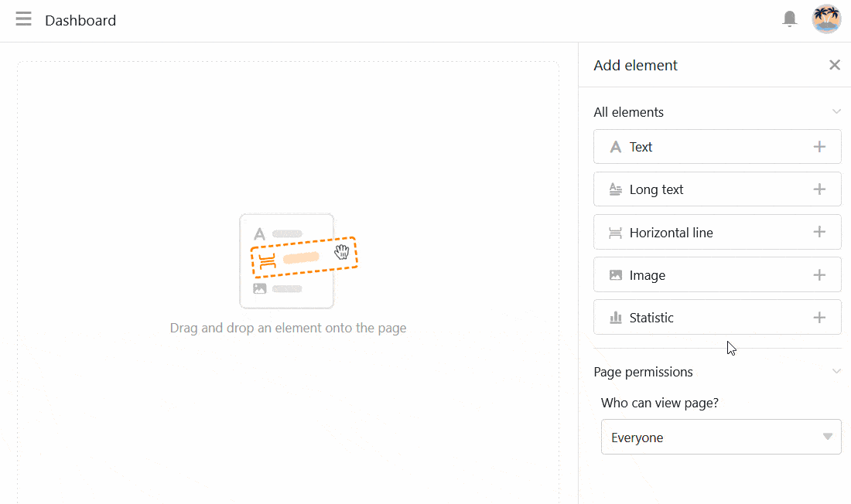Select the Image element icon
This screenshot has height=504, width=851.
click(x=616, y=275)
